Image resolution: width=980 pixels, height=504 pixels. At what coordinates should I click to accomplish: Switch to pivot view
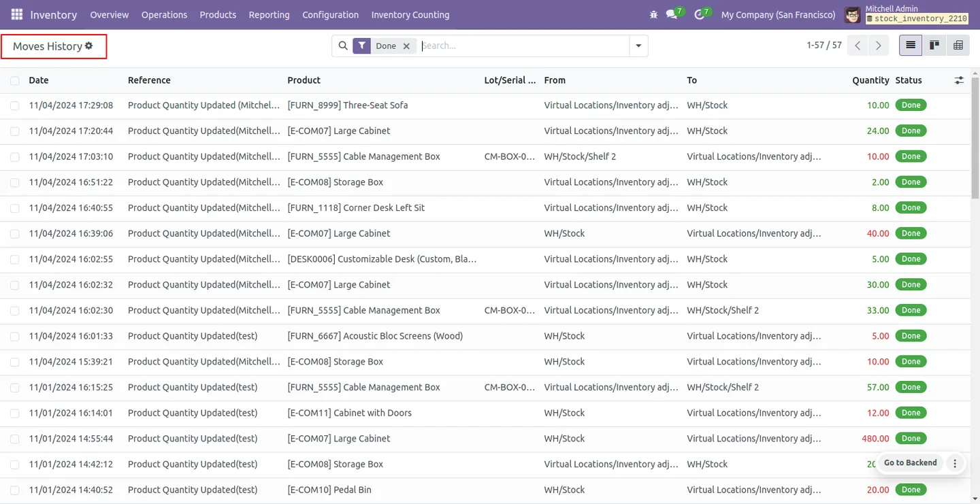958,46
